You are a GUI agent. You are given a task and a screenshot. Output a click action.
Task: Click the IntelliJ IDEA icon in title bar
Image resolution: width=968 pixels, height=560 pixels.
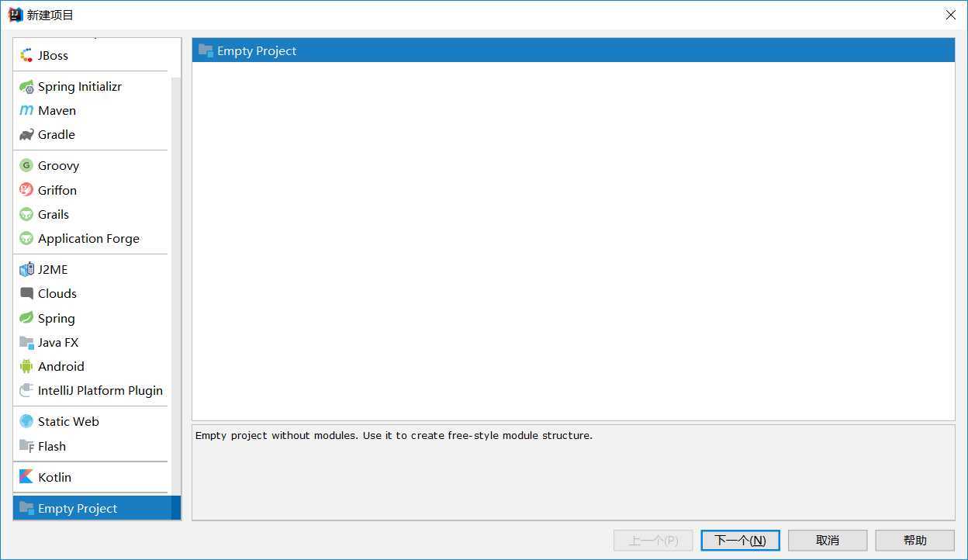(x=15, y=14)
